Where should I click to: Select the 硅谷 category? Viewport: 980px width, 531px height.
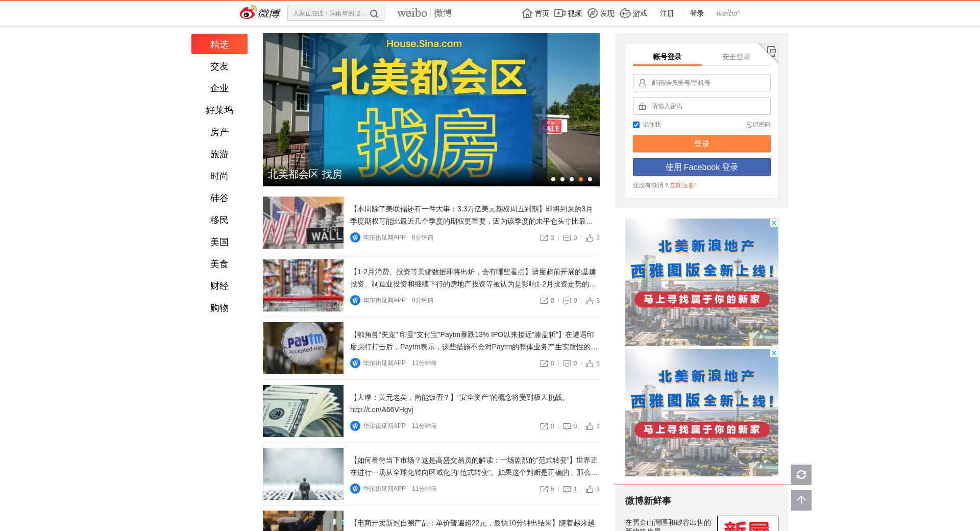pos(219,198)
